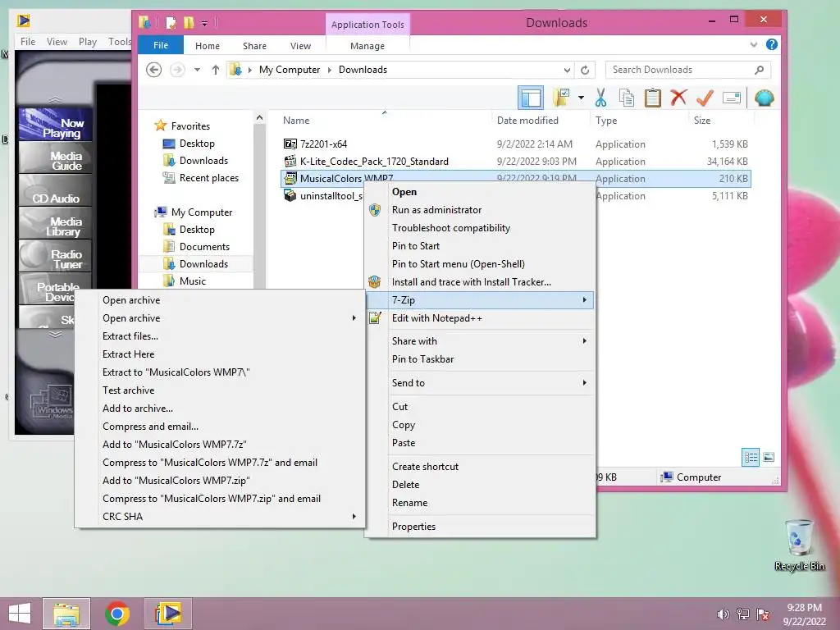Open the View ribbon tab
The image size is (840, 630).
[300, 46]
